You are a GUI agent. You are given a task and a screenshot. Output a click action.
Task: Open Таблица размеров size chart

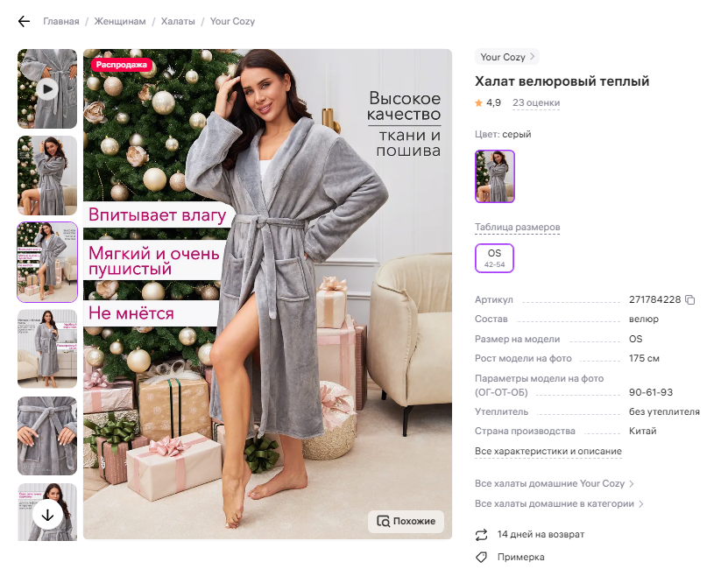click(x=517, y=228)
